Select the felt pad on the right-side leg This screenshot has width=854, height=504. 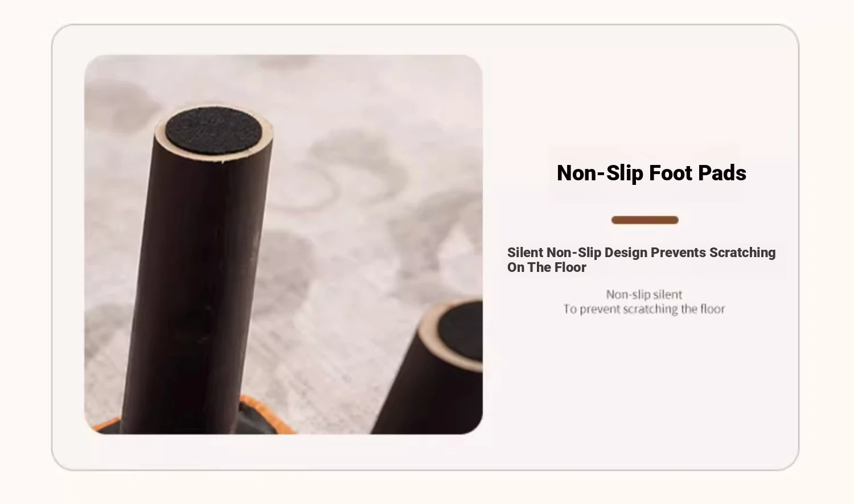(461, 332)
